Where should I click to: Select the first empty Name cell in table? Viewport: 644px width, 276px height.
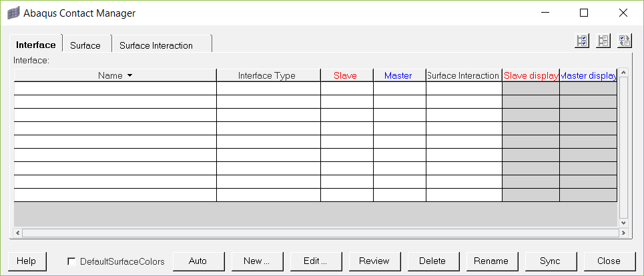(x=115, y=88)
